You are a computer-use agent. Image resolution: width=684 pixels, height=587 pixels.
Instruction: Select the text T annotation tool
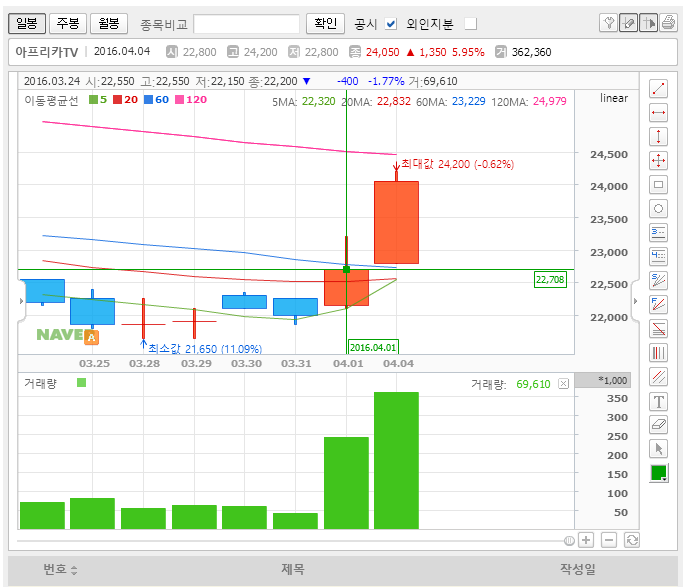[658, 401]
